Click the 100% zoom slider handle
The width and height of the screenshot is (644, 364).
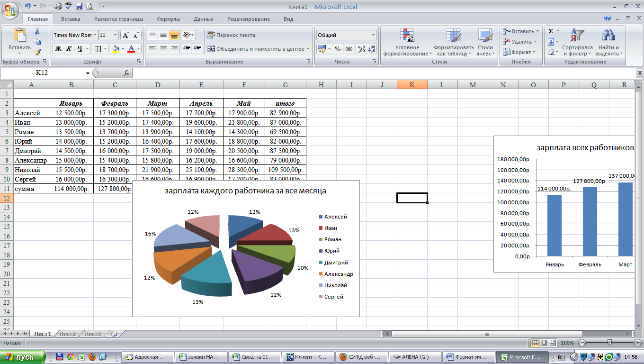pyautogui.click(x=609, y=342)
